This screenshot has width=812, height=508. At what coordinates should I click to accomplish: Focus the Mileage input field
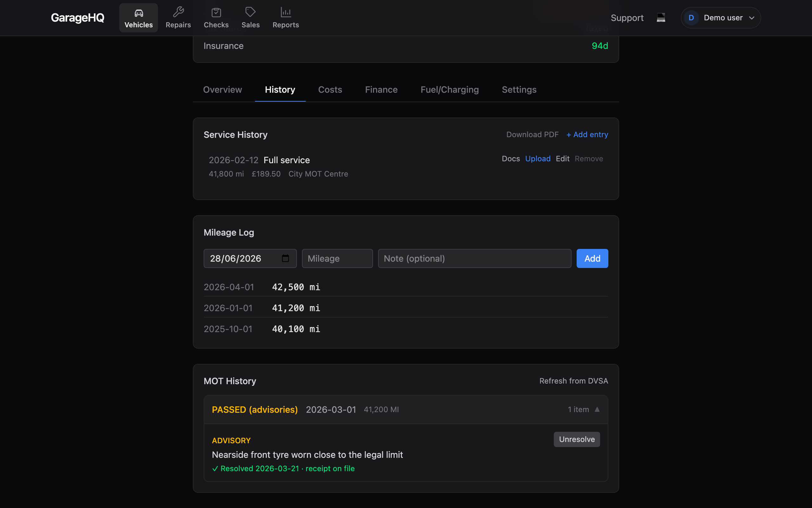[x=337, y=258]
